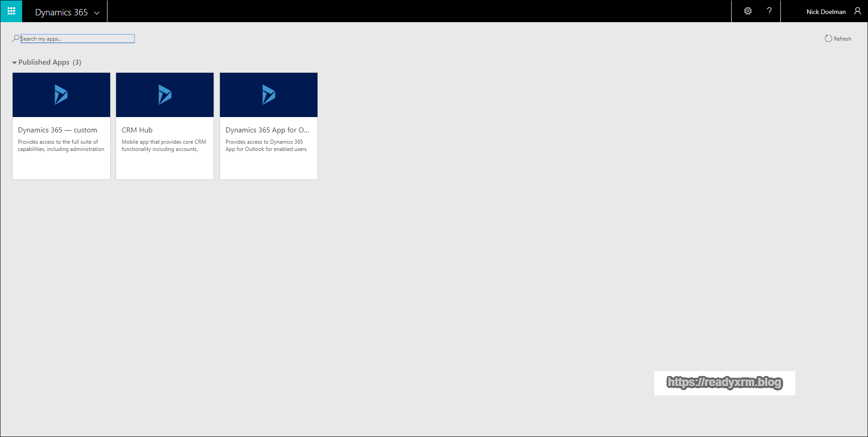This screenshot has height=437, width=868.
Task: Click the Published Apps heading text
Action: [x=44, y=62]
